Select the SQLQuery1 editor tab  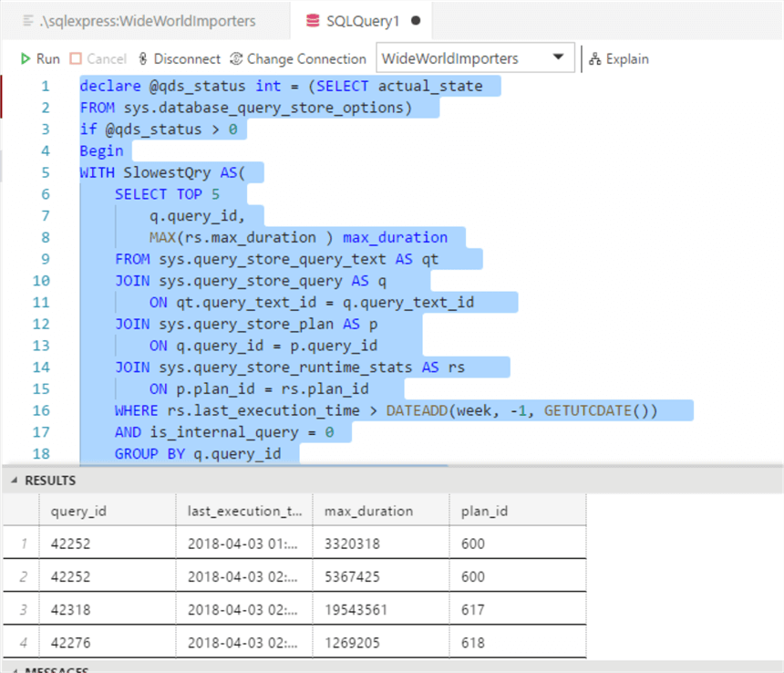pyautogui.click(x=365, y=20)
